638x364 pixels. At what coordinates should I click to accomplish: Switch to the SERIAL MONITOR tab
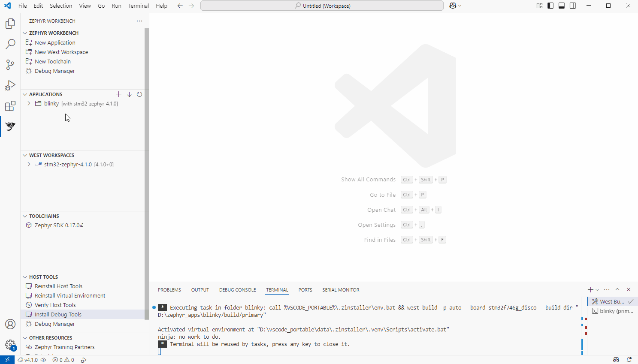tap(341, 290)
